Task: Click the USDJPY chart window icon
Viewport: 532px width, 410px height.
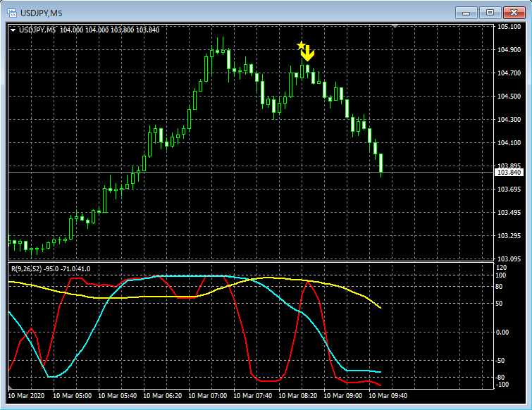Action: (x=12, y=13)
